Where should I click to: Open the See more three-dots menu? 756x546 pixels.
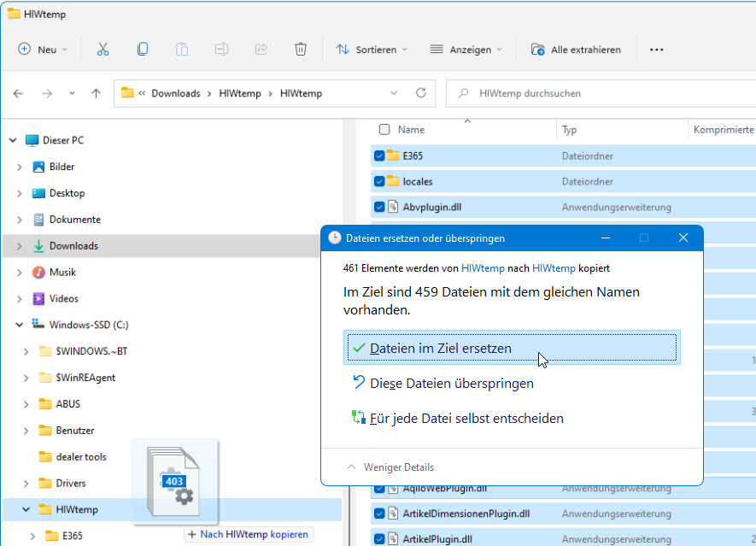coord(656,50)
